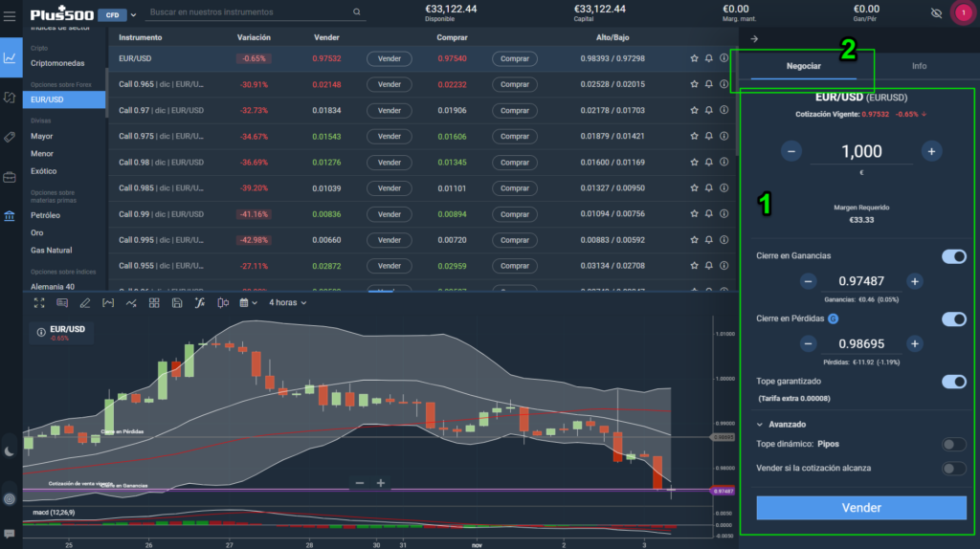
Task: Select EUR/USD in Opciones sobre Forex
Action: 64,99
